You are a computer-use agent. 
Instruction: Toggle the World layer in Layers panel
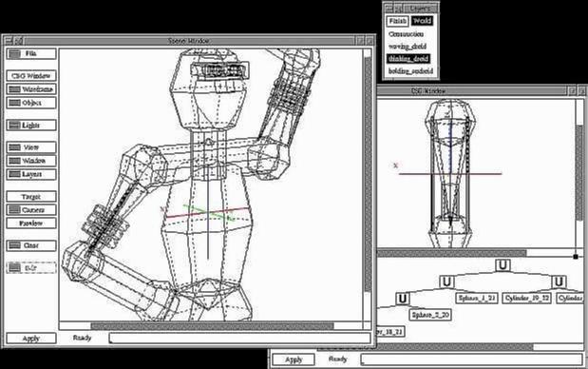point(422,21)
